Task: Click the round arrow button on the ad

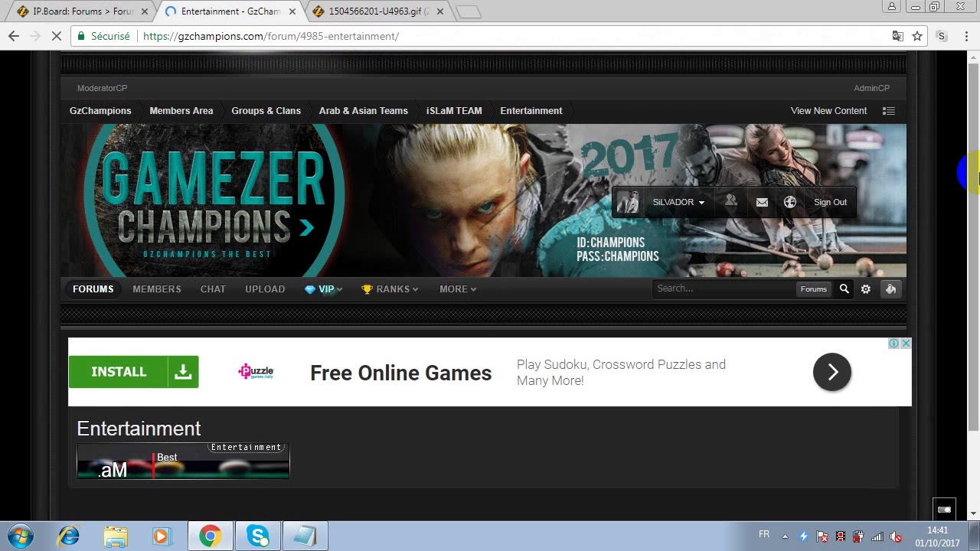Action: tap(832, 372)
